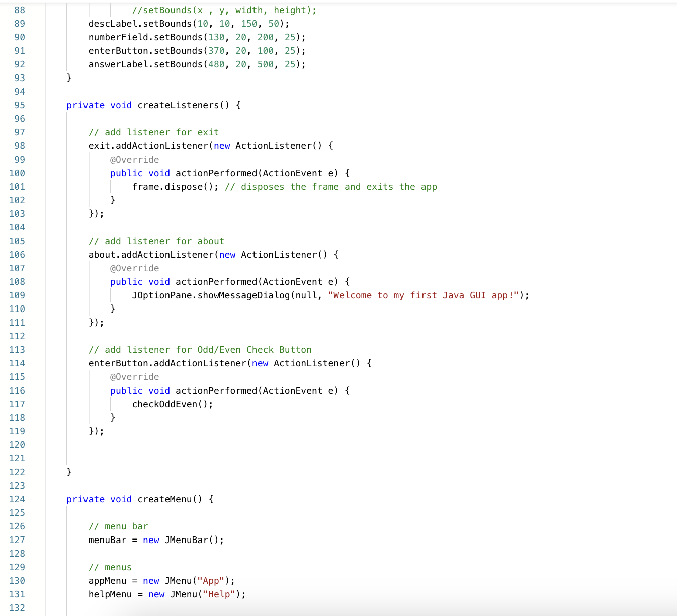Select the @Override annotation on line 99
The width and height of the screenshot is (677, 616).
[135, 159]
